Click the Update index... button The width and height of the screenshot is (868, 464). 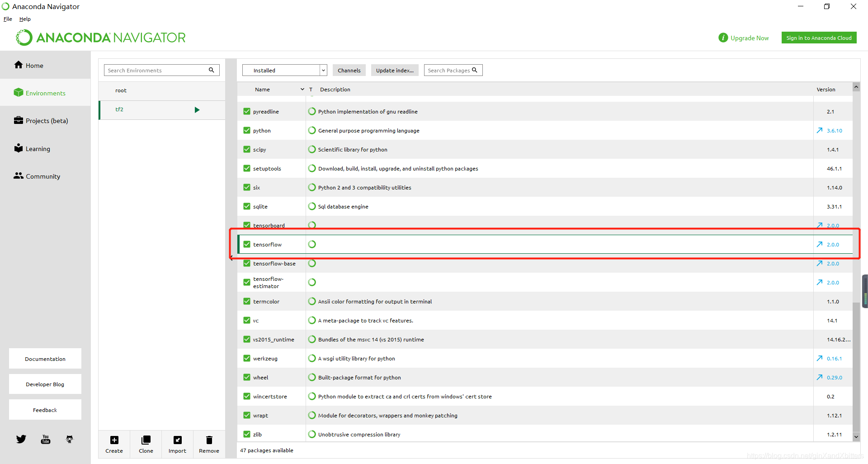click(395, 70)
